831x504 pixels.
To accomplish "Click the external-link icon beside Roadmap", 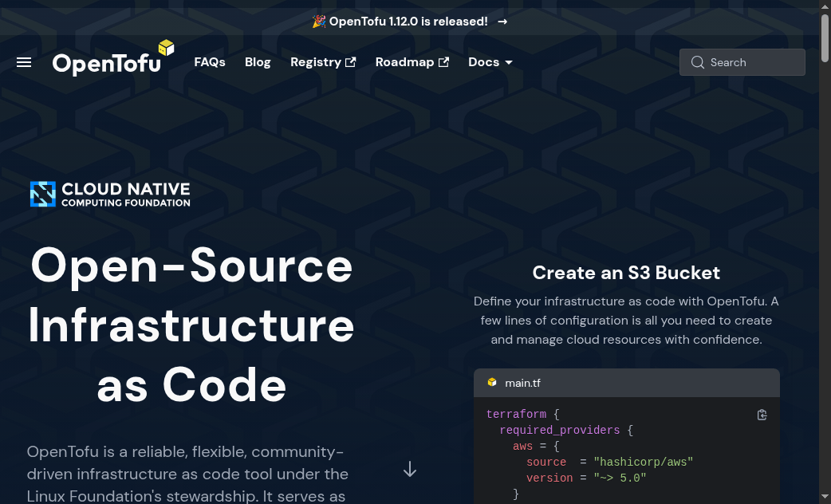I will pos(443,62).
